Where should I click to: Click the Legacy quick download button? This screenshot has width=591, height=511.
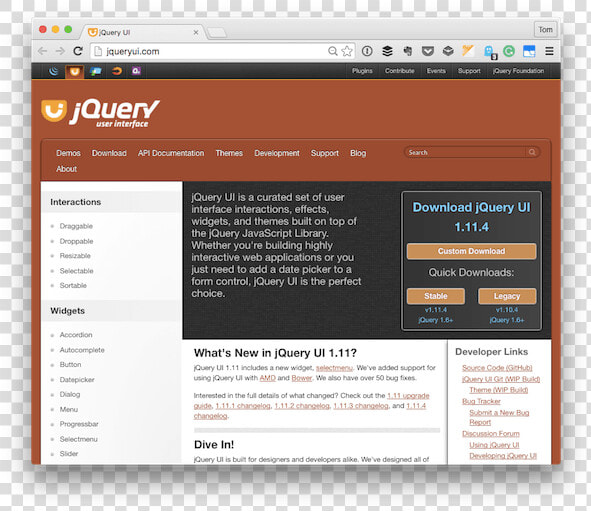pos(507,296)
